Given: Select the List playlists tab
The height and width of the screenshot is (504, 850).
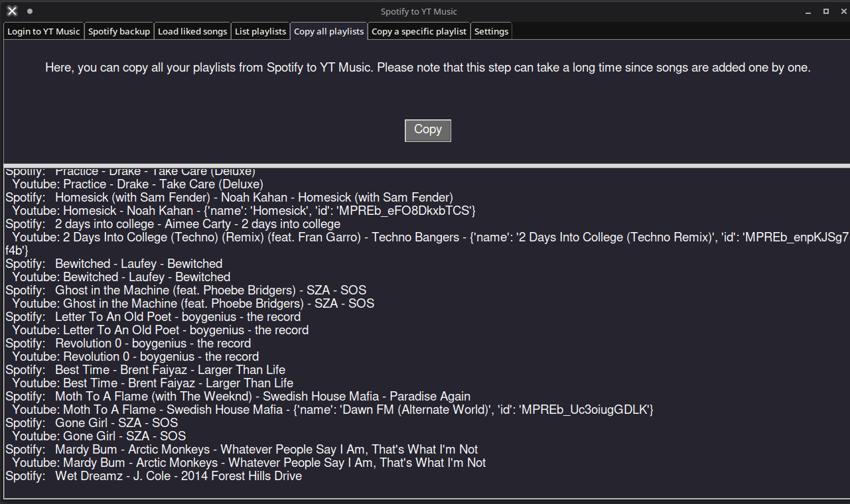Looking at the screenshot, I should [x=260, y=31].
